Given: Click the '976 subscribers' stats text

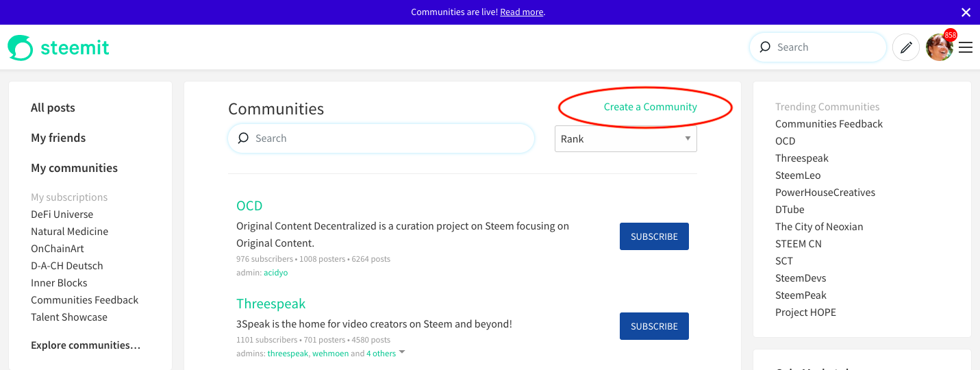Looking at the screenshot, I should 265,259.
